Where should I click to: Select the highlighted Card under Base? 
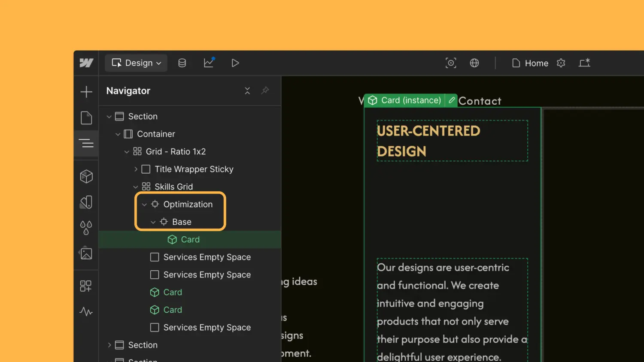tap(190, 240)
